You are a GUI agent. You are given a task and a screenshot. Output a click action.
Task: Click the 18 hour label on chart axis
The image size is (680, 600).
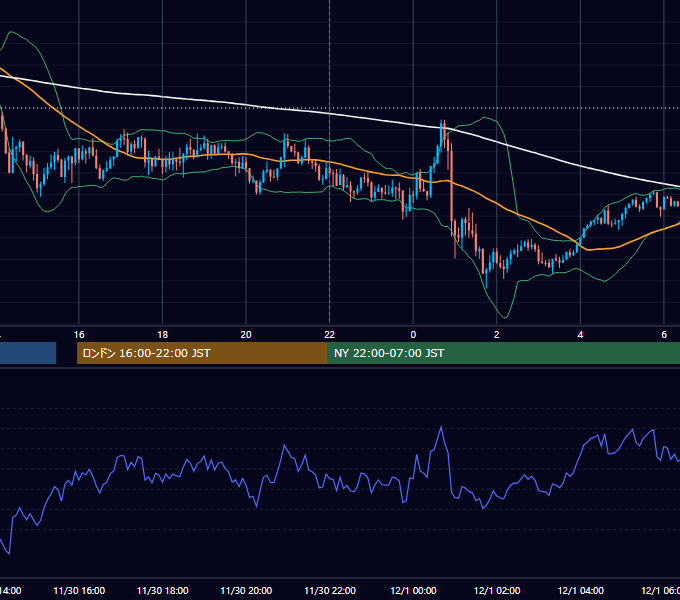pos(163,335)
